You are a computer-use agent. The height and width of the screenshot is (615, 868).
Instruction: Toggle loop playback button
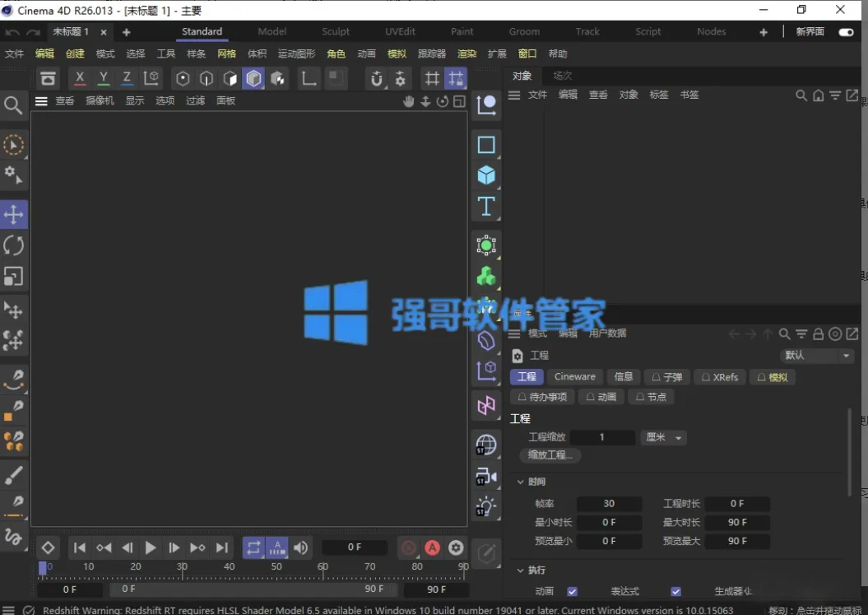253,548
